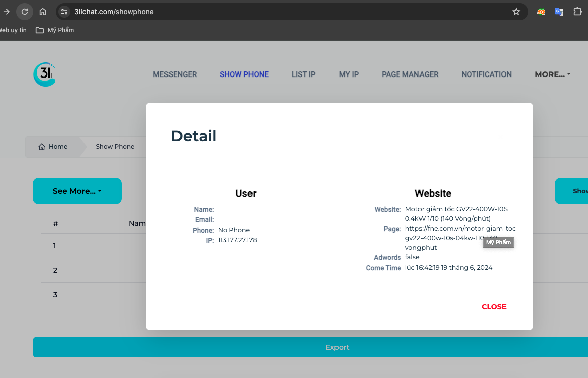
Task: Close the Detail dialog
Action: coord(494,307)
